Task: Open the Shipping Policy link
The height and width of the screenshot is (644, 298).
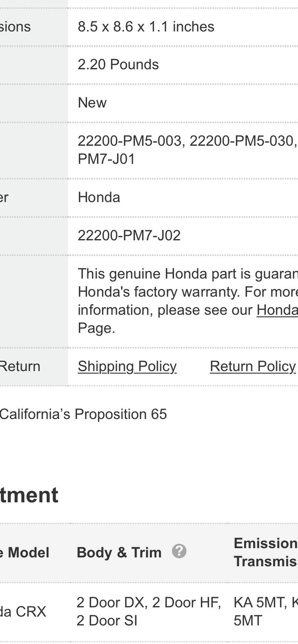Action: [127, 367]
